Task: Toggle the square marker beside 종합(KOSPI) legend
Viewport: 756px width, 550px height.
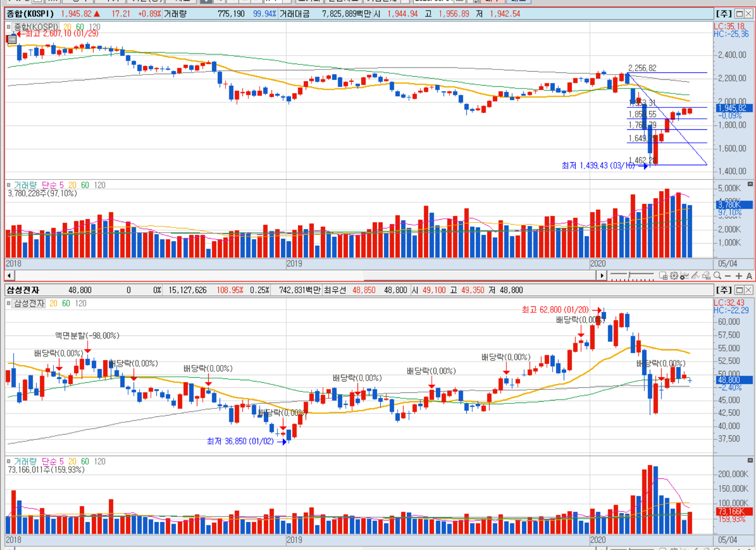Action: pyautogui.click(x=8, y=27)
